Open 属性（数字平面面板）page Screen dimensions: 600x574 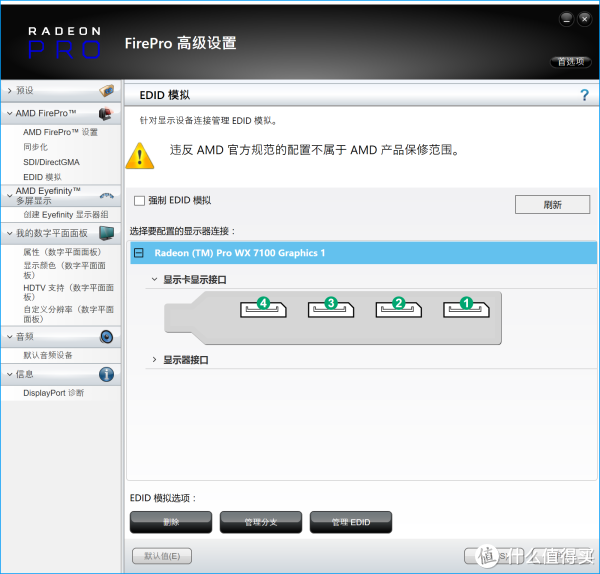click(62, 252)
